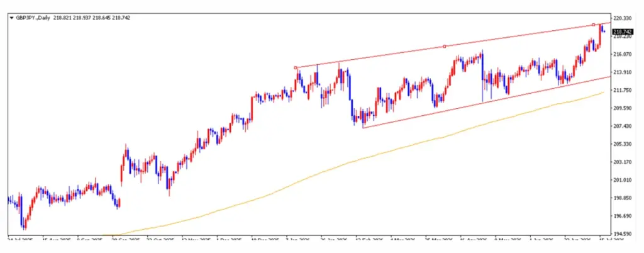Click the latest small blue candle at far right
The image size is (644, 253).
click(604, 31)
